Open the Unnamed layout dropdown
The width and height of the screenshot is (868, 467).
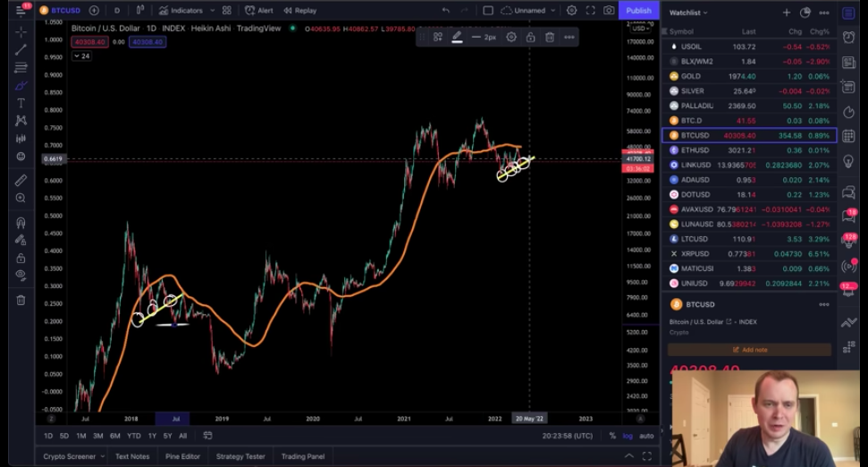click(527, 10)
